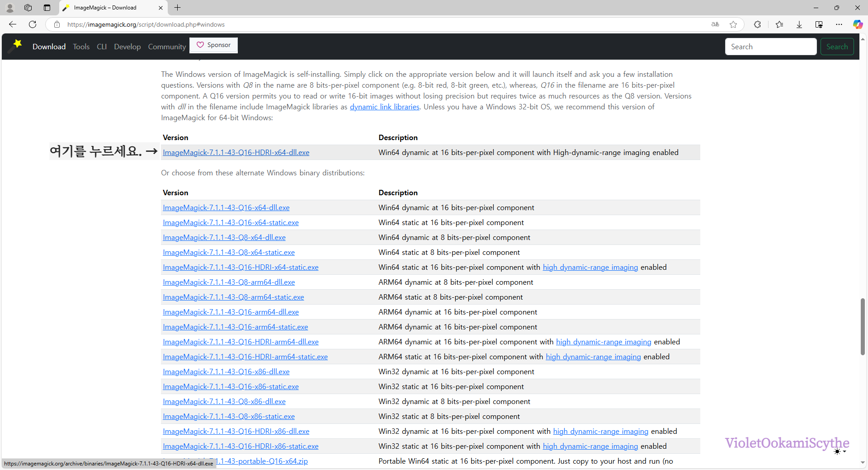
Task: Open the tab actions menu icon
Action: (x=47, y=8)
